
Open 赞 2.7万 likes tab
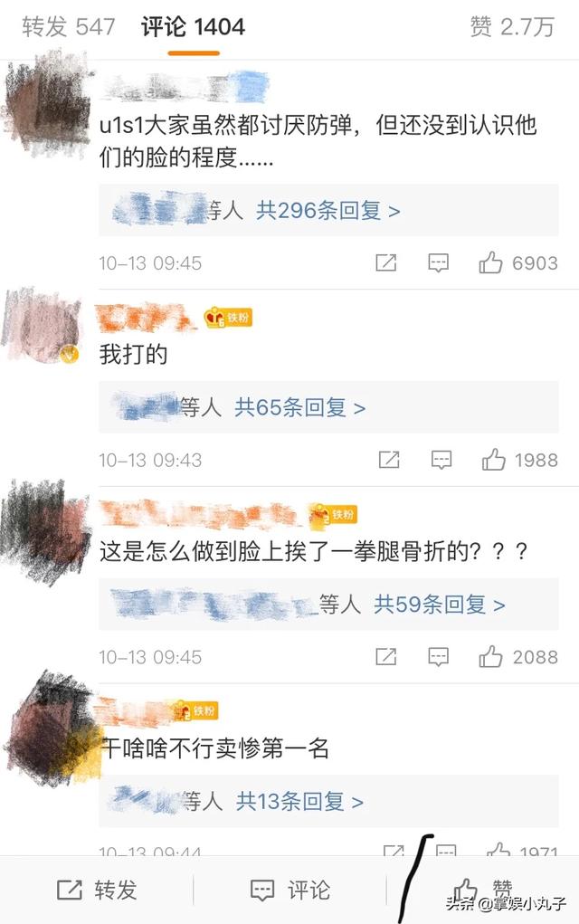[x=512, y=26]
